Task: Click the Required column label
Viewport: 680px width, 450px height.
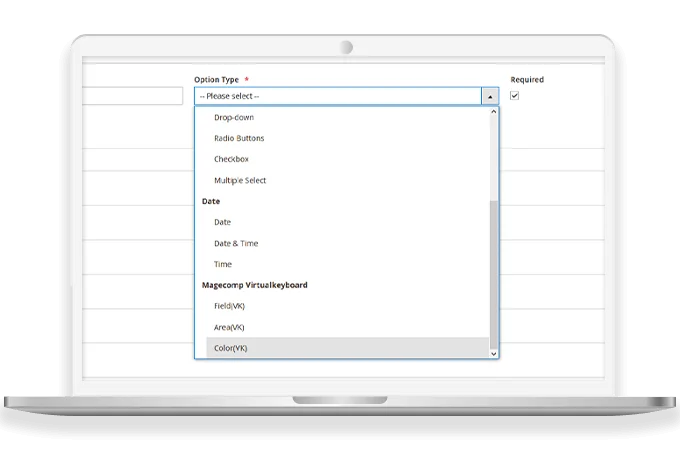Action: pyautogui.click(x=527, y=80)
